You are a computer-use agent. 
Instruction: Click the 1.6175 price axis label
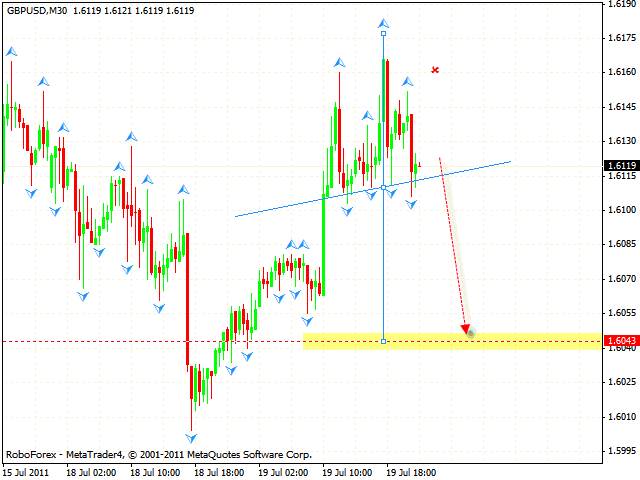622,38
